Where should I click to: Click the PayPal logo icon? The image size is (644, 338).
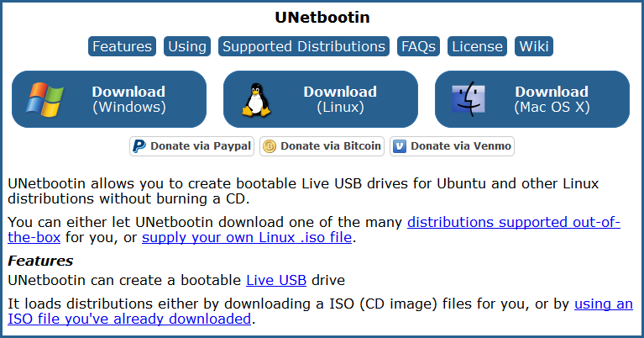[x=139, y=146]
